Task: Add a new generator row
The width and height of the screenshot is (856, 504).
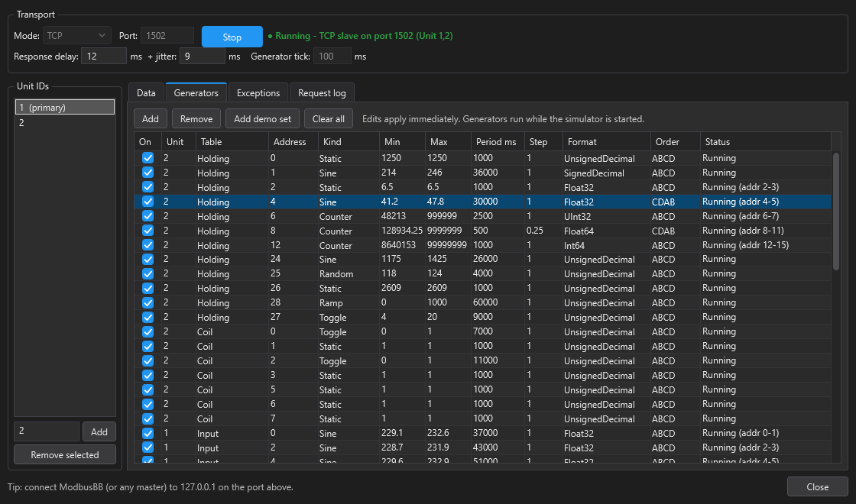Action: tap(150, 118)
